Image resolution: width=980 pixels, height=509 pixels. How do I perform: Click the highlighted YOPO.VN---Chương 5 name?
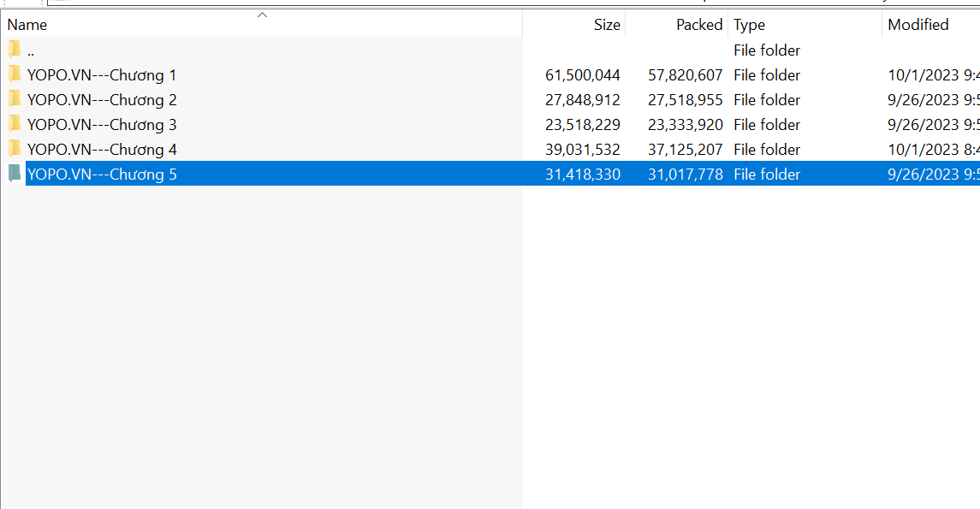click(x=102, y=175)
